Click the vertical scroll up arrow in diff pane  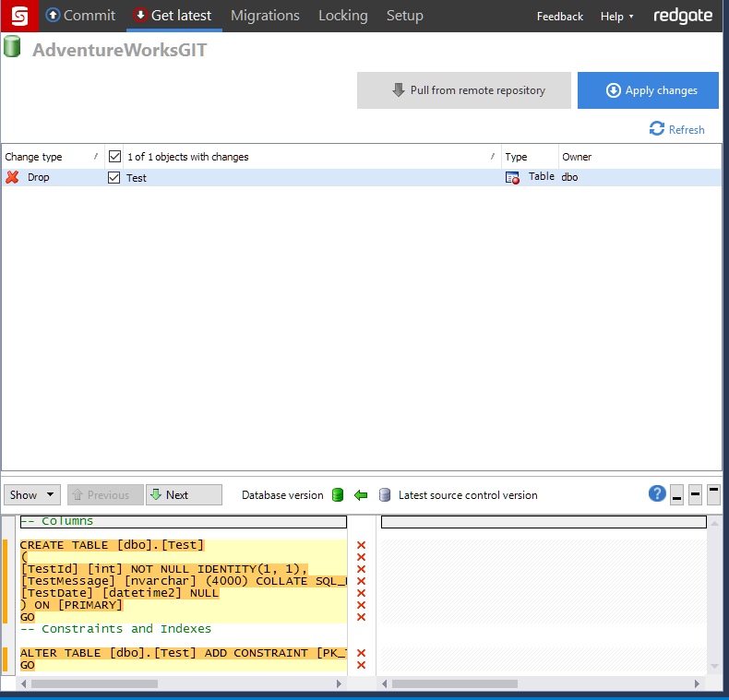(714, 524)
